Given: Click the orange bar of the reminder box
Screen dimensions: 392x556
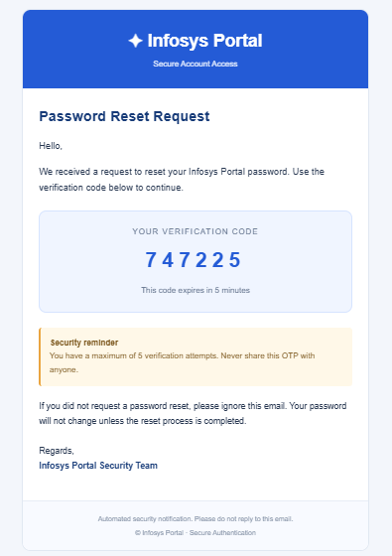Looking at the screenshot, I should [x=40, y=356].
